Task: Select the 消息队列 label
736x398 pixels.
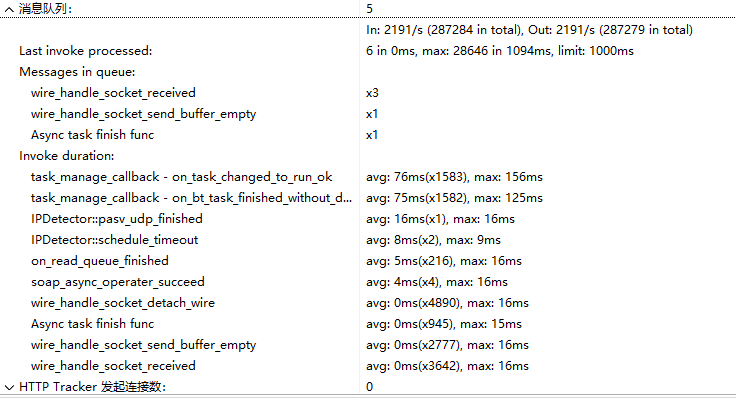Action: coord(46,8)
